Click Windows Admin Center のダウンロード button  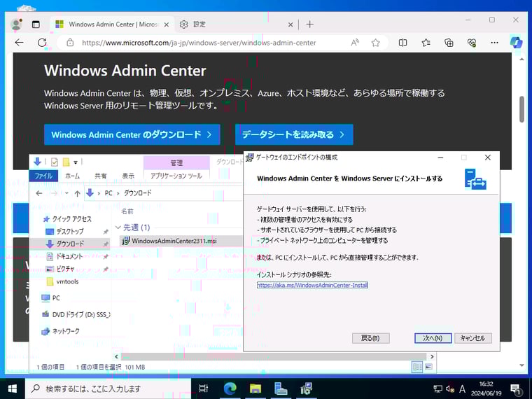click(x=132, y=134)
